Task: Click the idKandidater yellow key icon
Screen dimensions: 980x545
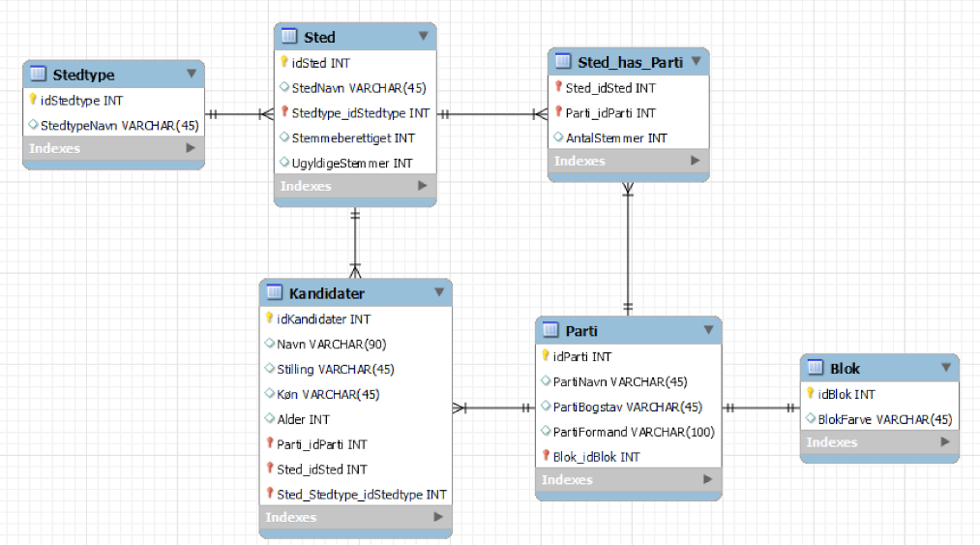Action: tap(269, 318)
